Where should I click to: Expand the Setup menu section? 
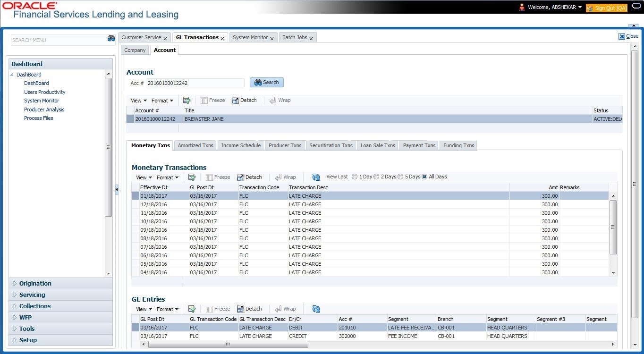pyautogui.click(x=60, y=340)
